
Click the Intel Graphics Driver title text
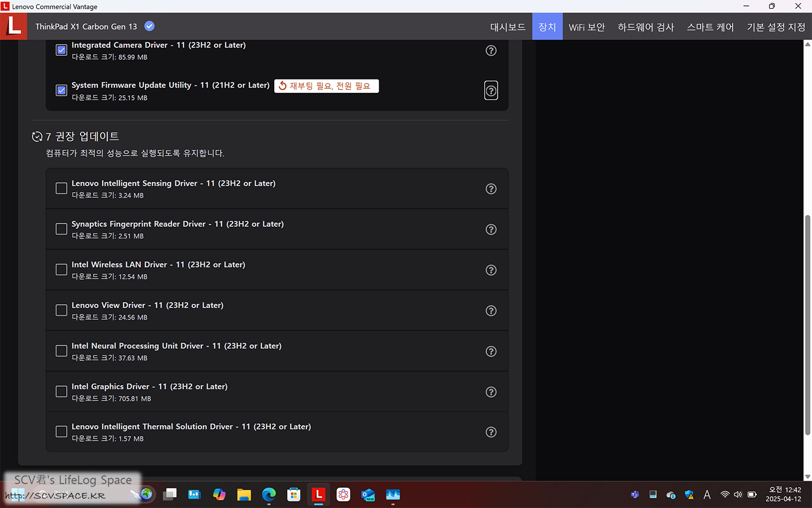tap(150, 387)
